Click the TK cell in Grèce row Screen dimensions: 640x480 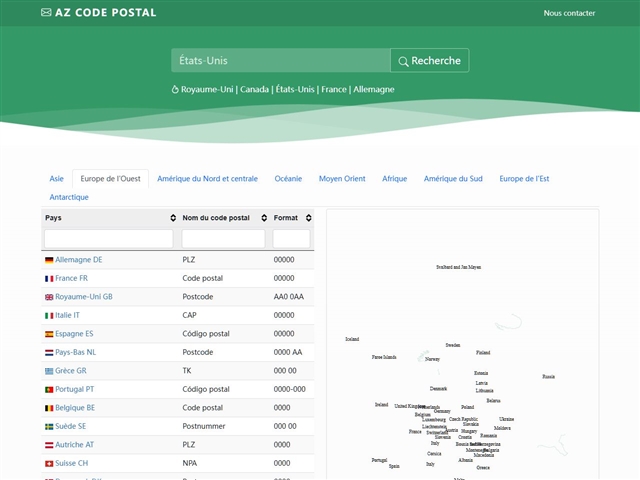tap(187, 371)
